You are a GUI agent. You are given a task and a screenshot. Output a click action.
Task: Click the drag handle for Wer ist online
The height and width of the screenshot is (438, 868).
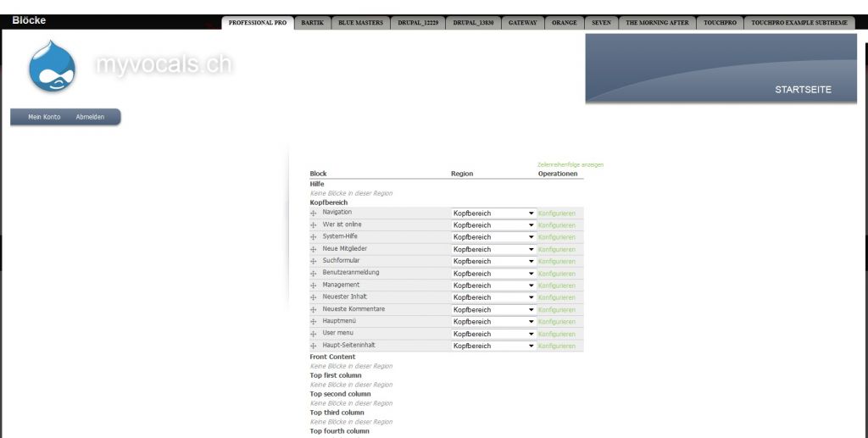[x=314, y=225]
